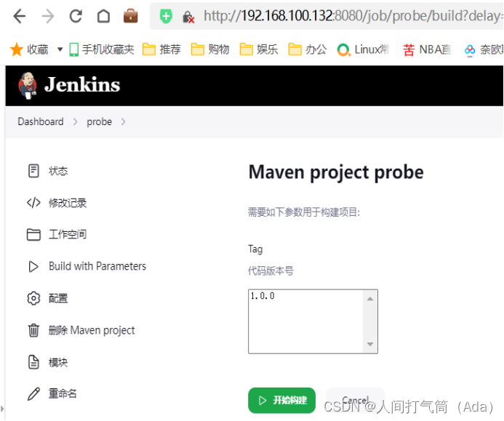
Task: Click the browser forward arrow
Action: click(48, 16)
